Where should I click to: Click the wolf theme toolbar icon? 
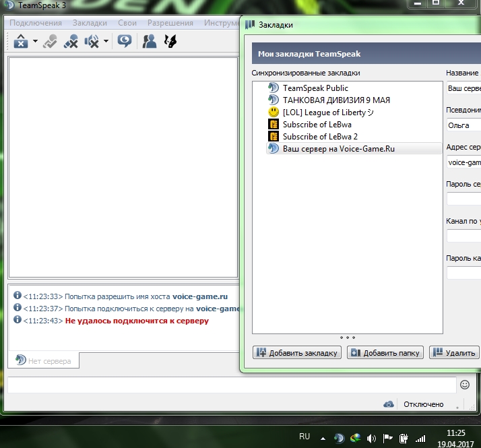coord(170,41)
